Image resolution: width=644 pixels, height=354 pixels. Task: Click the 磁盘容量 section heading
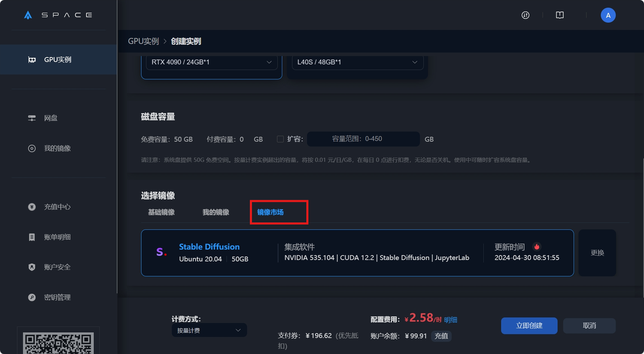click(x=158, y=117)
